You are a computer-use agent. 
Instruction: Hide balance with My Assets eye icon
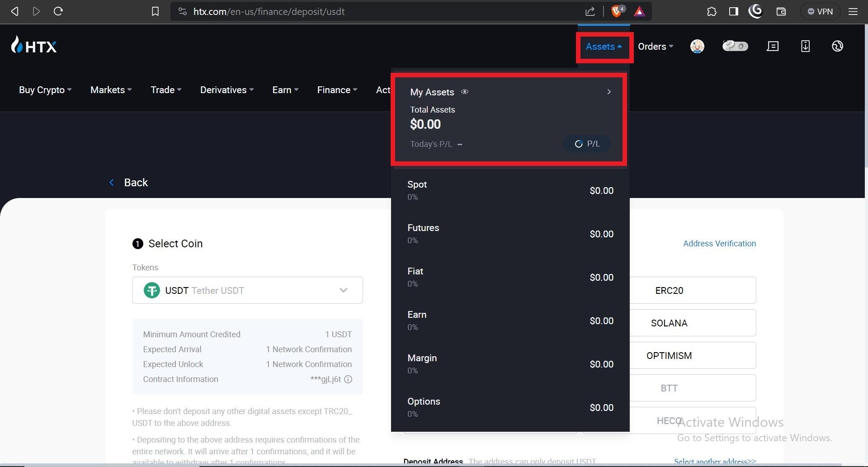point(464,92)
